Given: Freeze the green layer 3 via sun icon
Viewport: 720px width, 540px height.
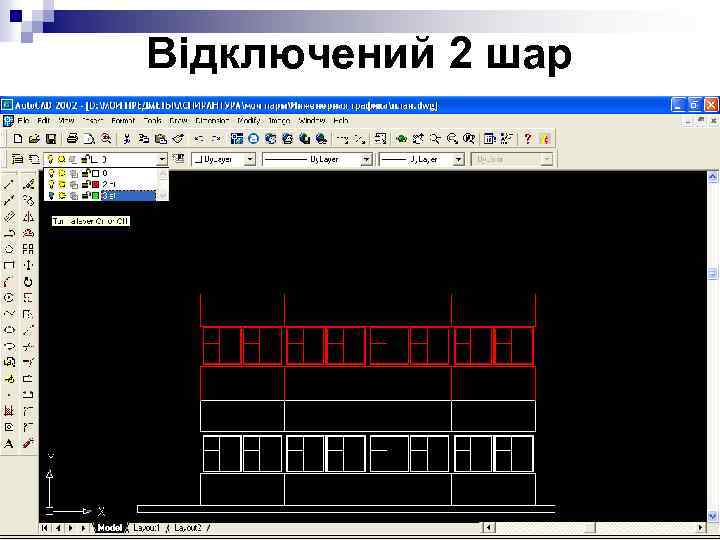Looking at the screenshot, I should (x=62, y=196).
